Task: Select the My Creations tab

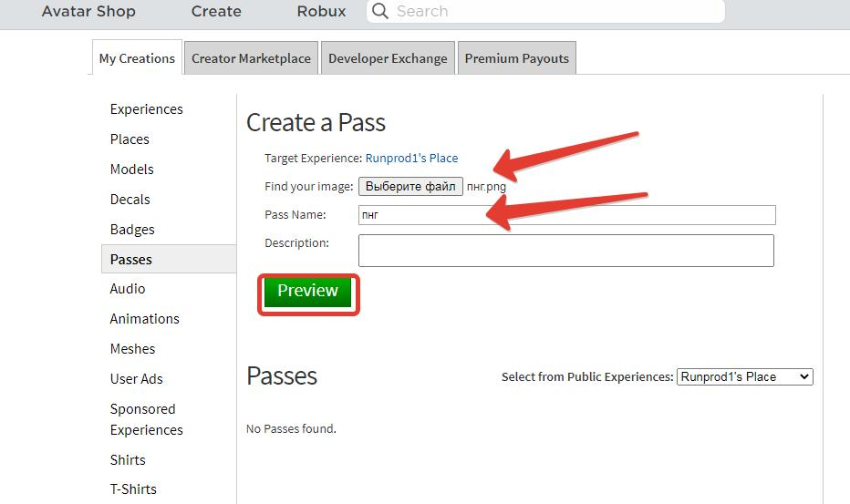Action: click(x=137, y=58)
